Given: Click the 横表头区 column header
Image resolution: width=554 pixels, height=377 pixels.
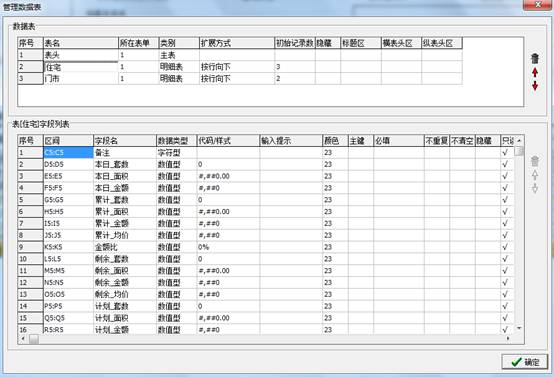Looking at the screenshot, I should pyautogui.click(x=401, y=43).
